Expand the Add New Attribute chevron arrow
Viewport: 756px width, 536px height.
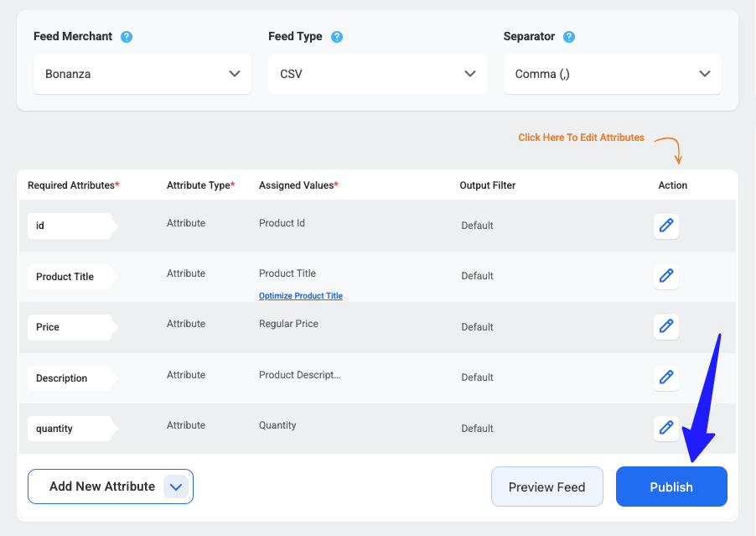click(175, 487)
